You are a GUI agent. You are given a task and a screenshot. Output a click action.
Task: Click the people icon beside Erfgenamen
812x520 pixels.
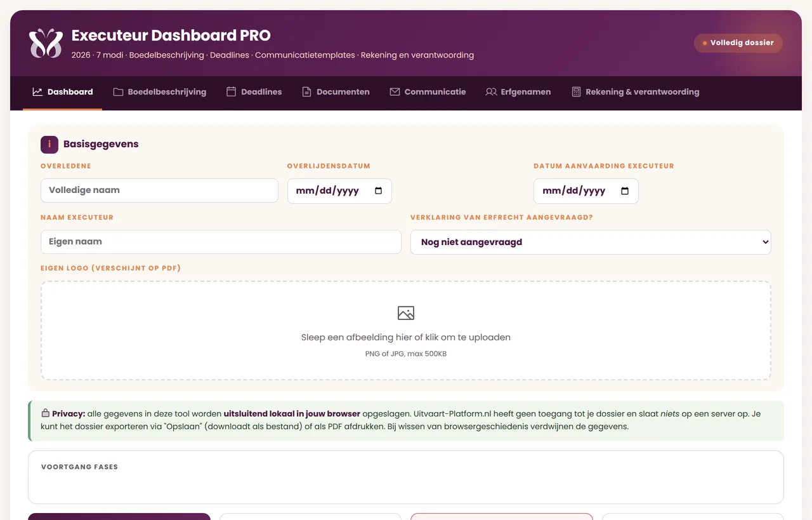[x=491, y=92]
